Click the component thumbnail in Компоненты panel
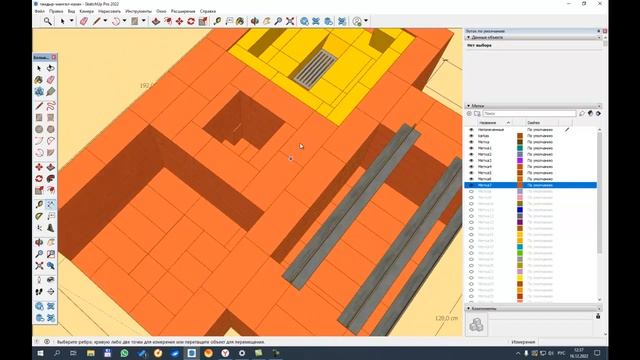This screenshot has height=360, width=640. [476, 325]
